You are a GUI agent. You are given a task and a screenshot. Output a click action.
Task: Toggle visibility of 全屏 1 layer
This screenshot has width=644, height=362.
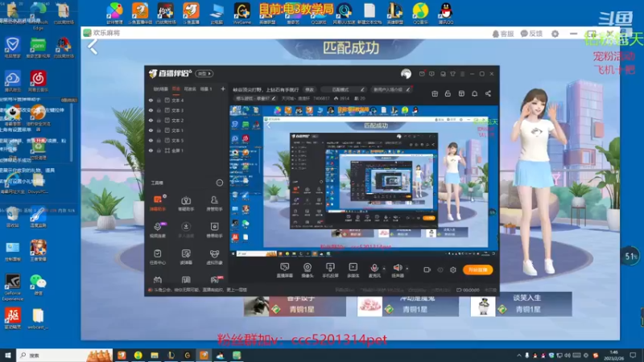coord(151,150)
